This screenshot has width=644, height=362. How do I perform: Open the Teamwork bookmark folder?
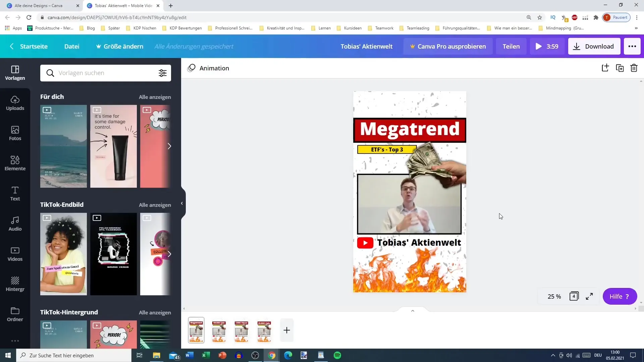tap(381, 28)
